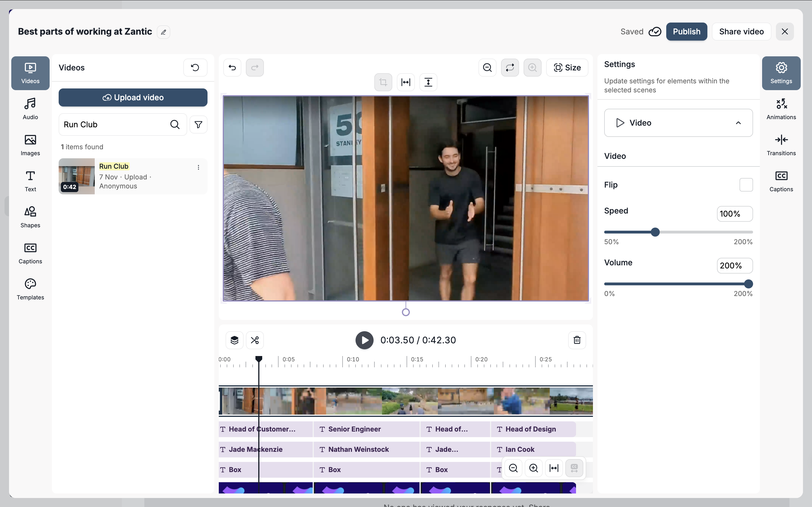Delete selected element with trash icon
The image size is (812, 507).
pyautogui.click(x=577, y=340)
